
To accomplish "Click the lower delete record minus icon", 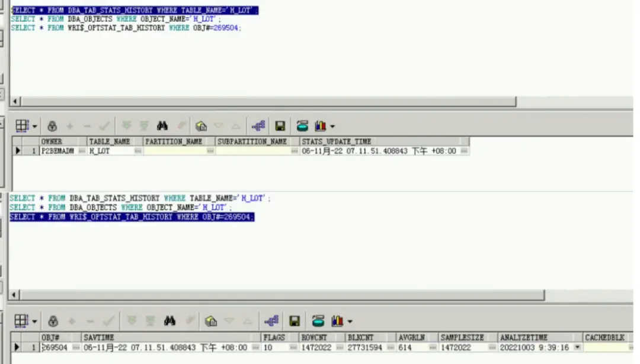I will pyautogui.click(x=90, y=321).
